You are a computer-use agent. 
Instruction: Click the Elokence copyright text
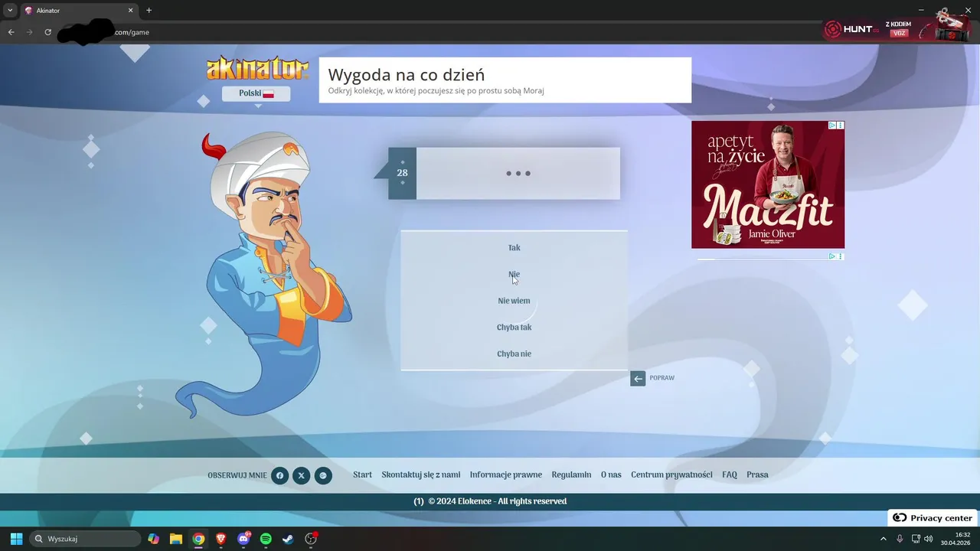497,501
